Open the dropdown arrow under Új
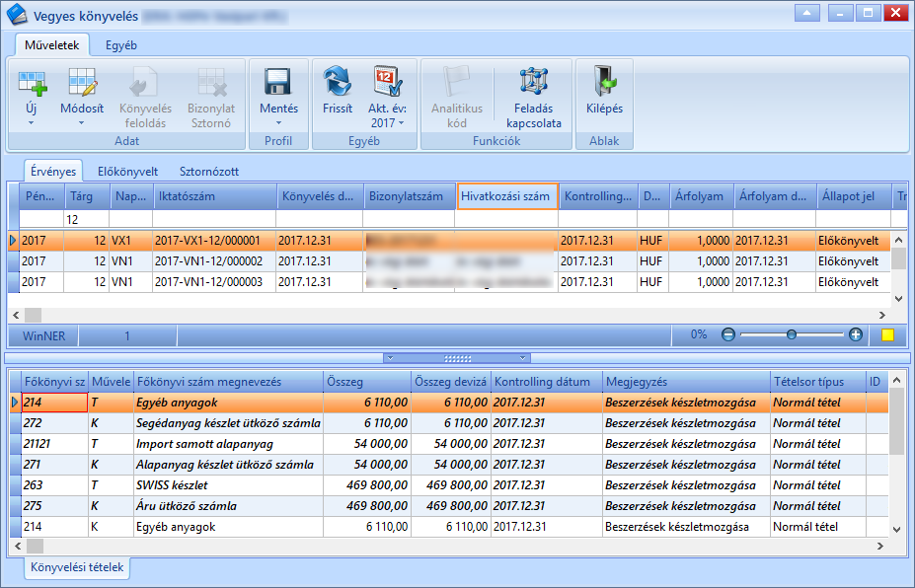The image size is (915, 588). tap(32, 123)
